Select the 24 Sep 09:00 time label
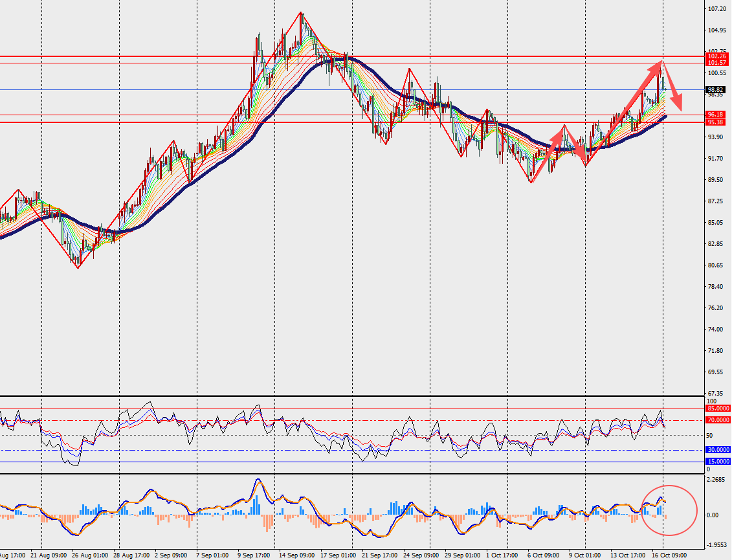This screenshot has height=560, width=732. coord(421,555)
